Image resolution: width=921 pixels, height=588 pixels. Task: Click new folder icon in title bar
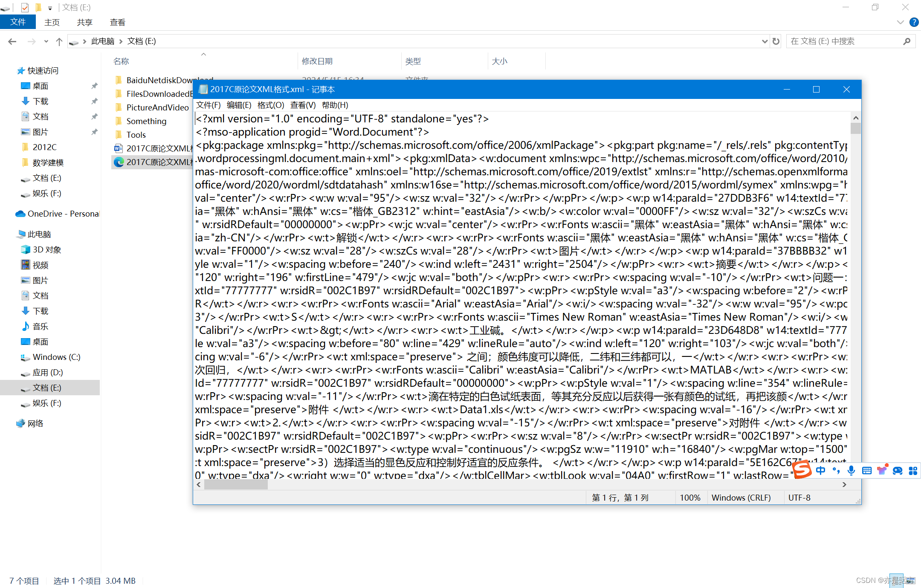pyautogui.click(x=38, y=7)
